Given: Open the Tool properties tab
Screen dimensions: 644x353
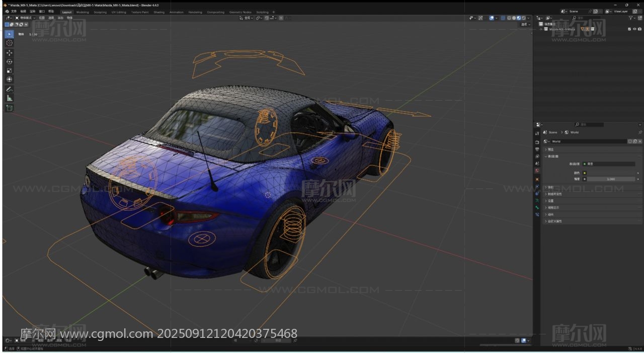Looking at the screenshot, I should pyautogui.click(x=537, y=133).
